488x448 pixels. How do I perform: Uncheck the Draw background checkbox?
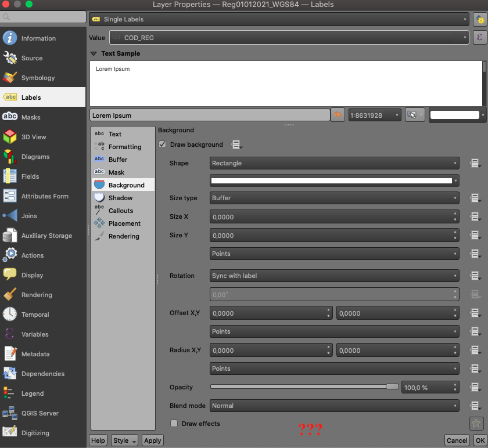pyautogui.click(x=162, y=144)
